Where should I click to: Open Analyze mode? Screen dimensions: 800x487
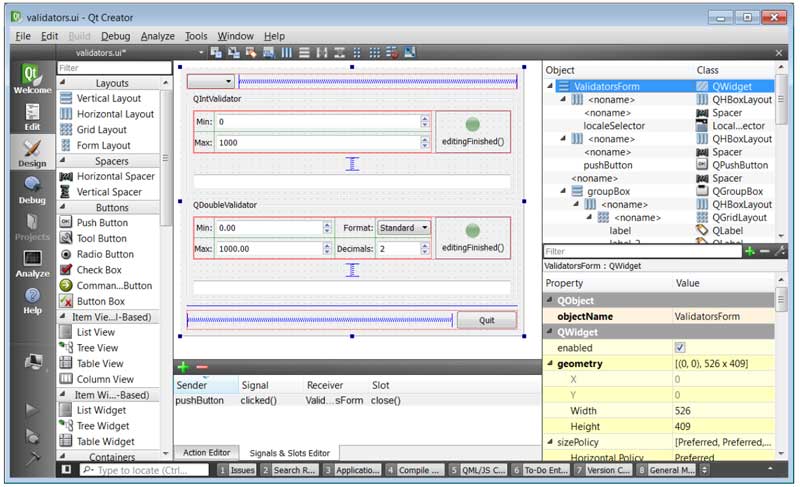(32, 263)
